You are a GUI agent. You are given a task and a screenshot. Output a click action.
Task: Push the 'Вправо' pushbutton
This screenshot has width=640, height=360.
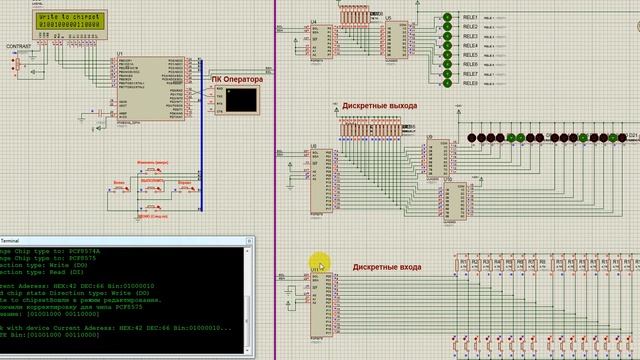(x=186, y=189)
